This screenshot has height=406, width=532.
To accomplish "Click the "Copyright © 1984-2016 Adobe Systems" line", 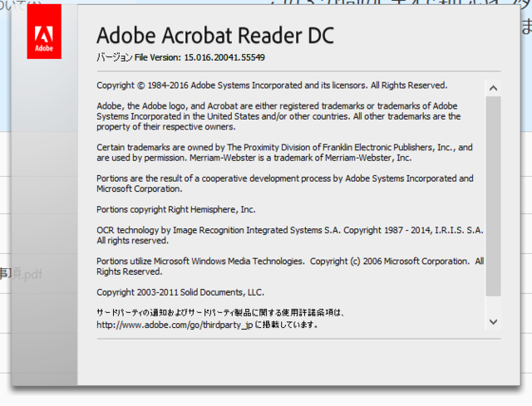I will pos(272,86).
